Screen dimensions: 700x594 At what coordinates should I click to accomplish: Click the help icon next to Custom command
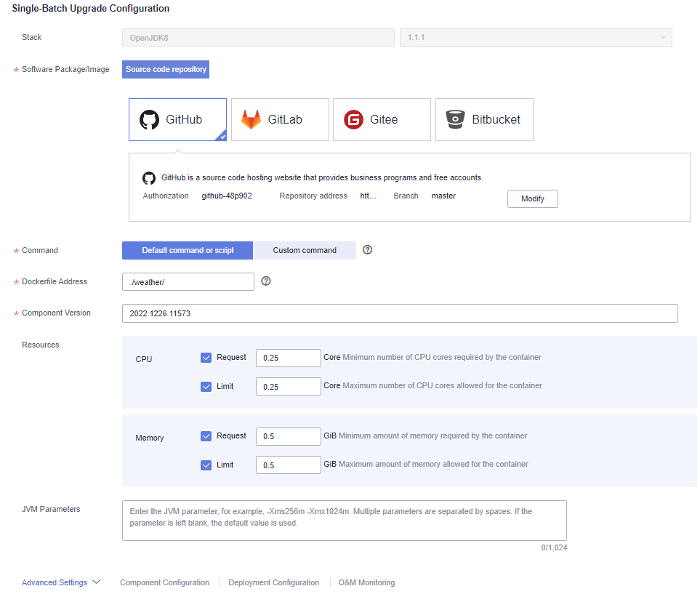pyautogui.click(x=367, y=249)
